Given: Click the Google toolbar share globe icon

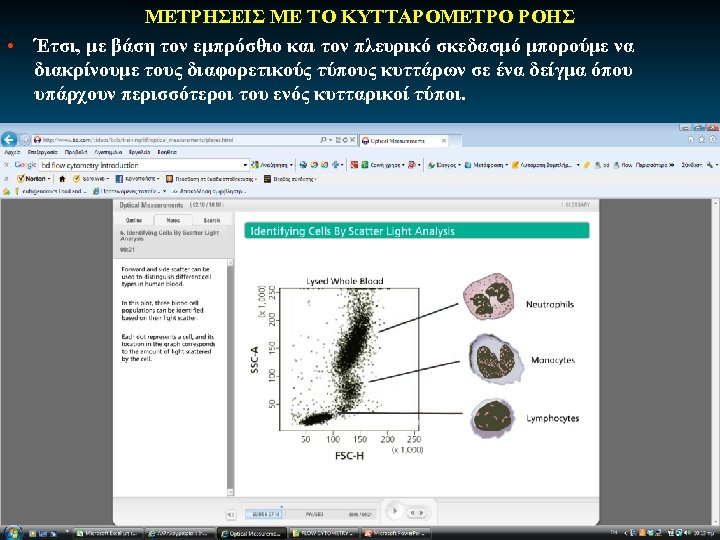Looking at the screenshot, I should point(303,165).
